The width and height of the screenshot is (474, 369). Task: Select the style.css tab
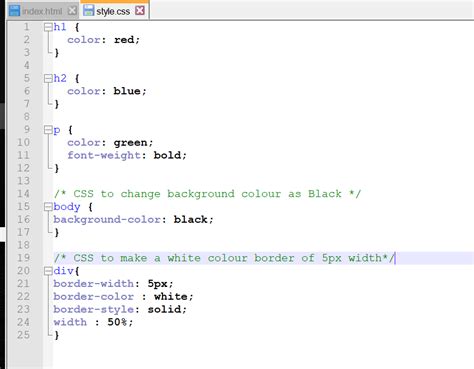coord(114,11)
